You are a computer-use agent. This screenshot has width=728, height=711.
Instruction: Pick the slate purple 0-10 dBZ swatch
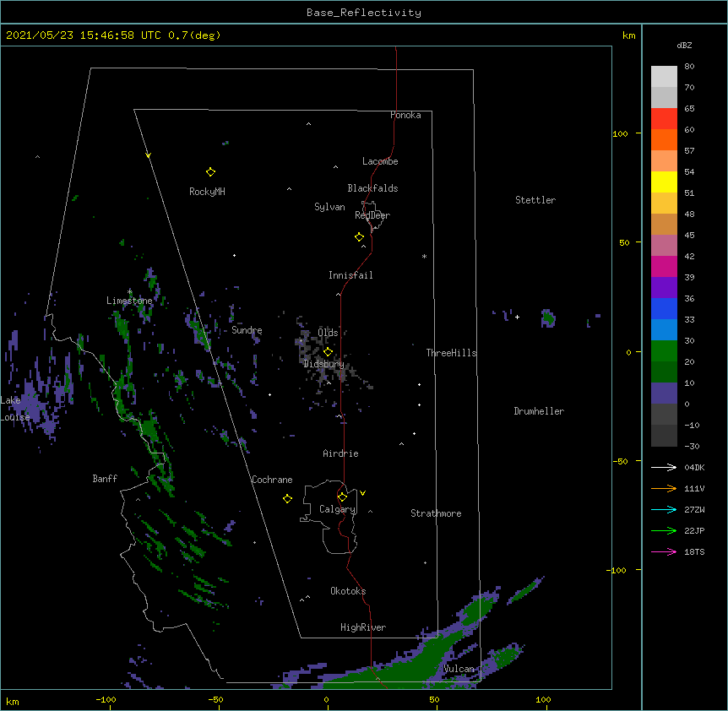point(664,393)
